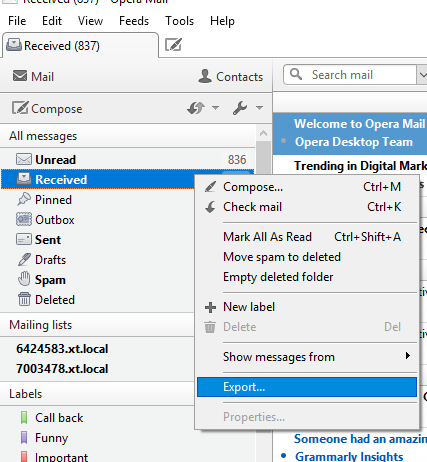
Task: Choose Check mail from context menu
Action: pyautogui.click(x=307, y=207)
